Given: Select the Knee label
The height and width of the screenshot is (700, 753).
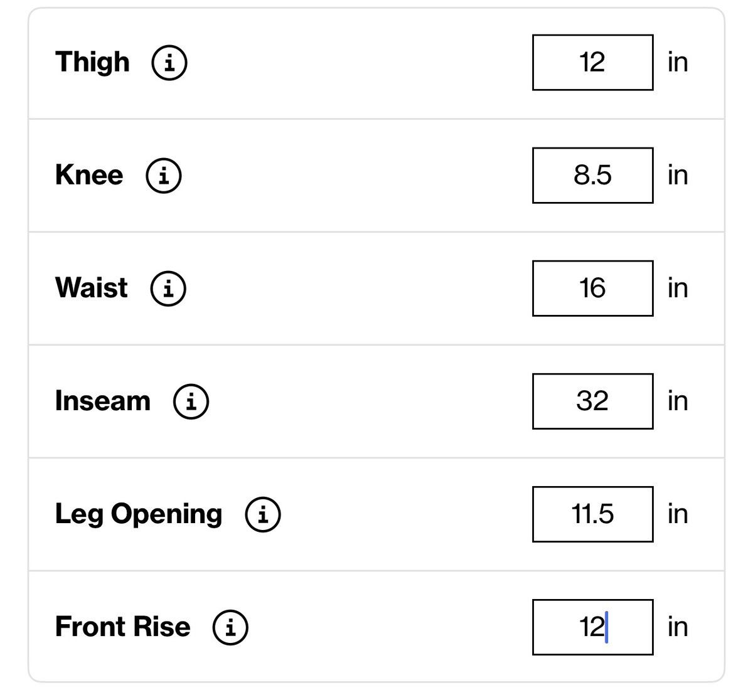Looking at the screenshot, I should (x=89, y=175).
